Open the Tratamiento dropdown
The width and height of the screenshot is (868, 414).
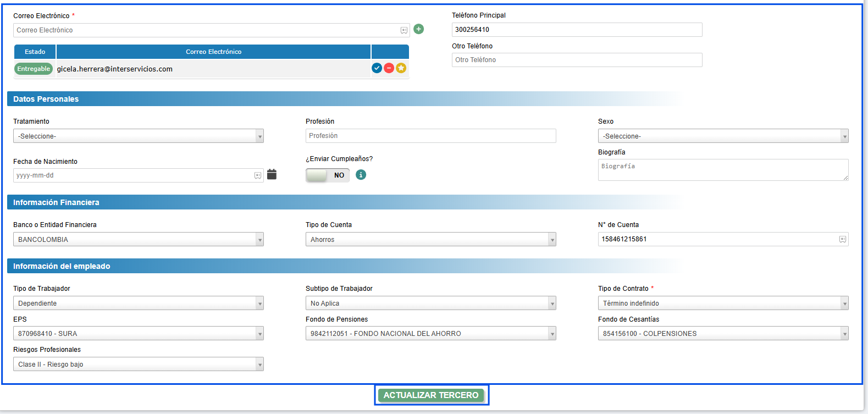point(138,136)
